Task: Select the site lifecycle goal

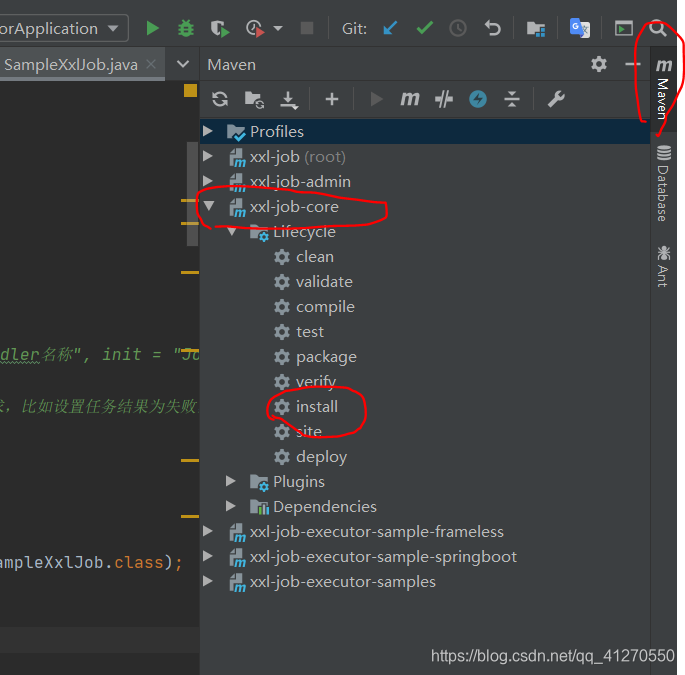Action: click(x=308, y=432)
